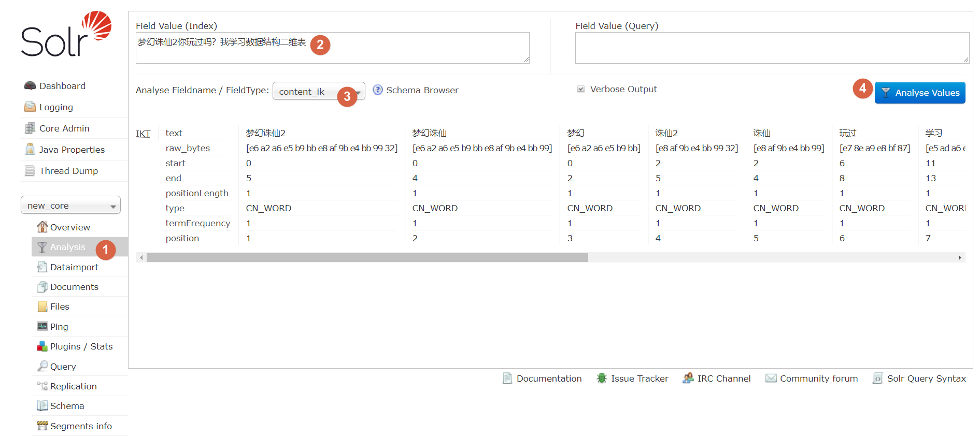Click the Core Admin icon
The height and width of the screenshot is (437, 980).
point(30,128)
